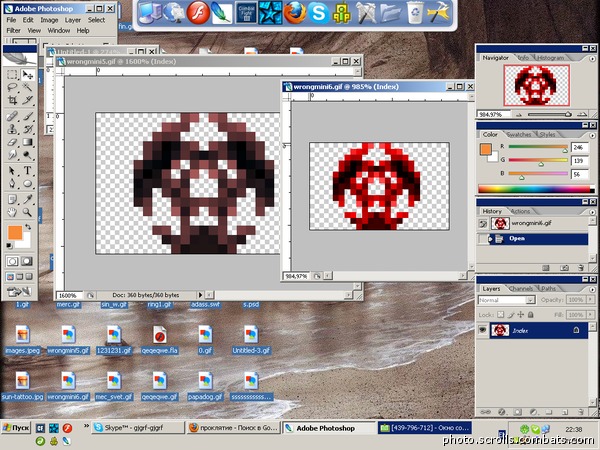
Task: Select the Lasso tool
Action: (12, 87)
